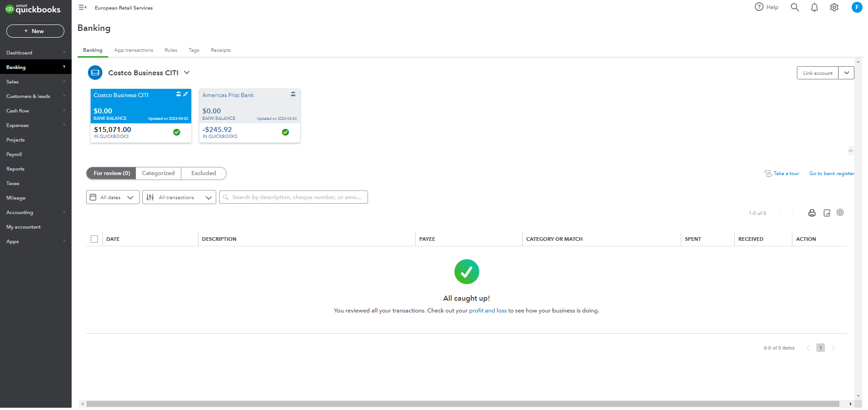Open table settings gear icon above the table
The height and width of the screenshot is (410, 868).
tap(840, 212)
